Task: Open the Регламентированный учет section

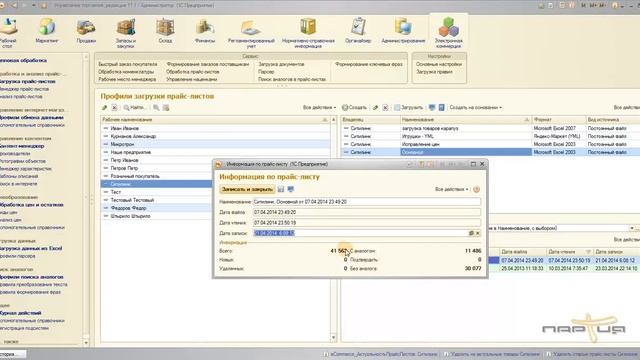Action: pyautogui.click(x=251, y=33)
